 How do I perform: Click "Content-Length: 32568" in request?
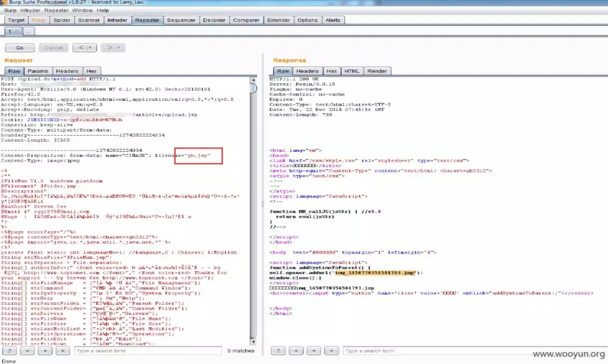point(35,140)
